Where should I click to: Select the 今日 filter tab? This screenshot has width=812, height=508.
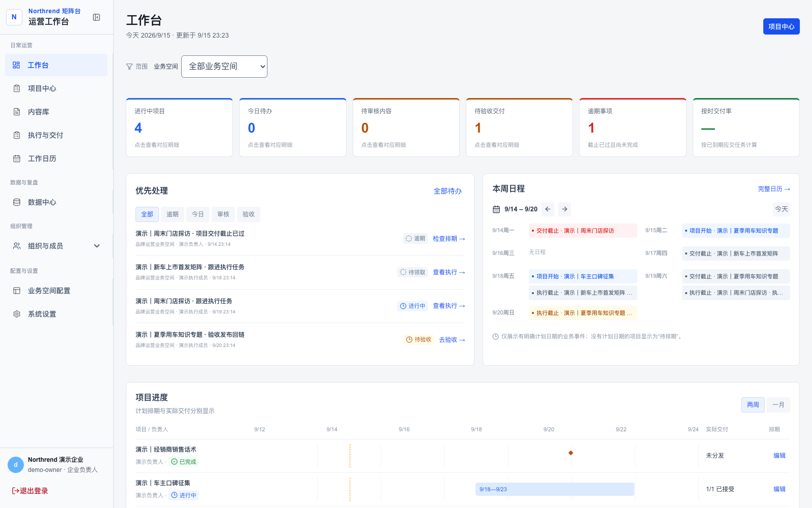tap(198, 214)
